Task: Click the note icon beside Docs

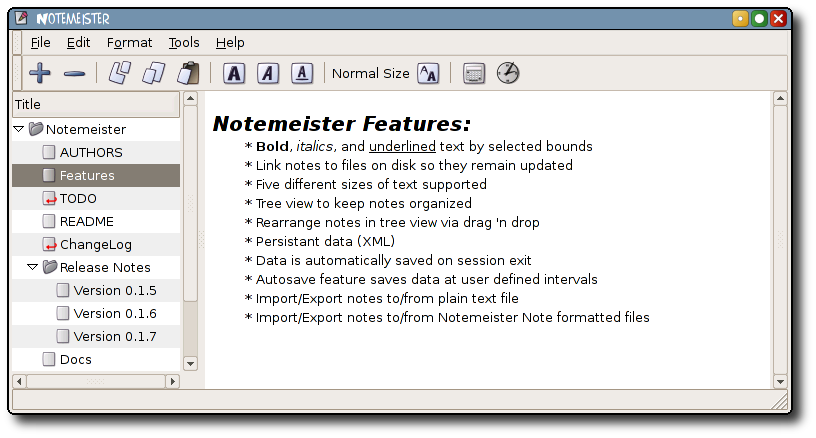Action: tap(49, 359)
